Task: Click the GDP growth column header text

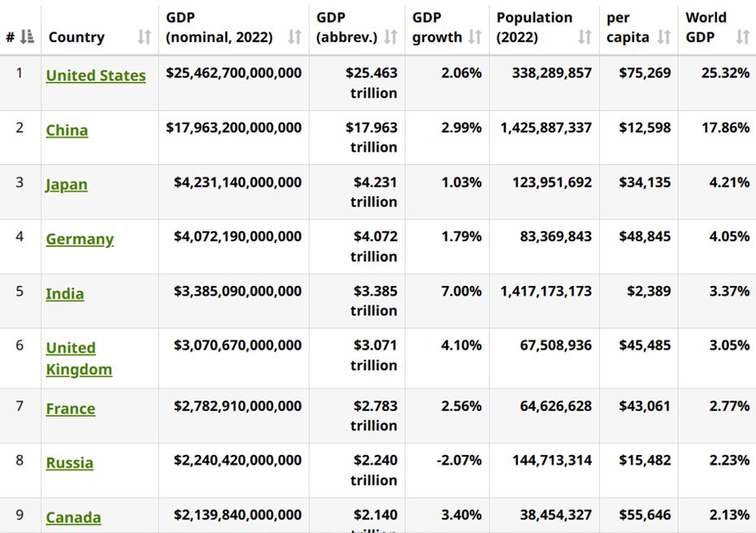Action: [437, 28]
